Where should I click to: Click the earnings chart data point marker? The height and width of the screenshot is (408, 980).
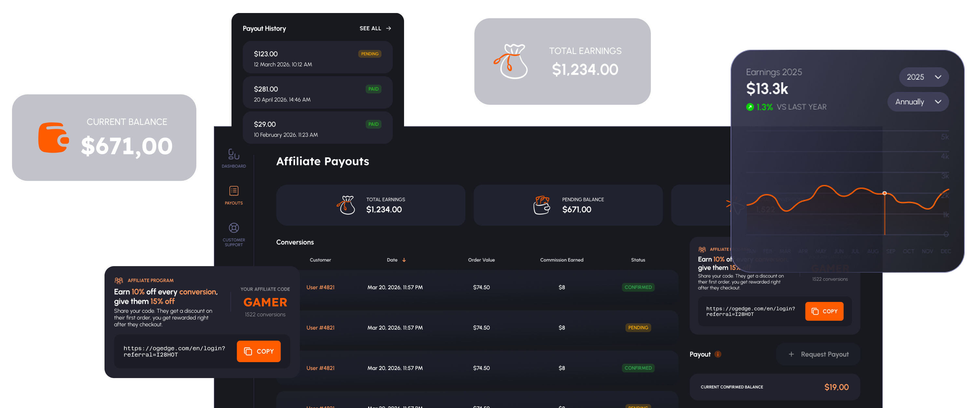point(885,193)
